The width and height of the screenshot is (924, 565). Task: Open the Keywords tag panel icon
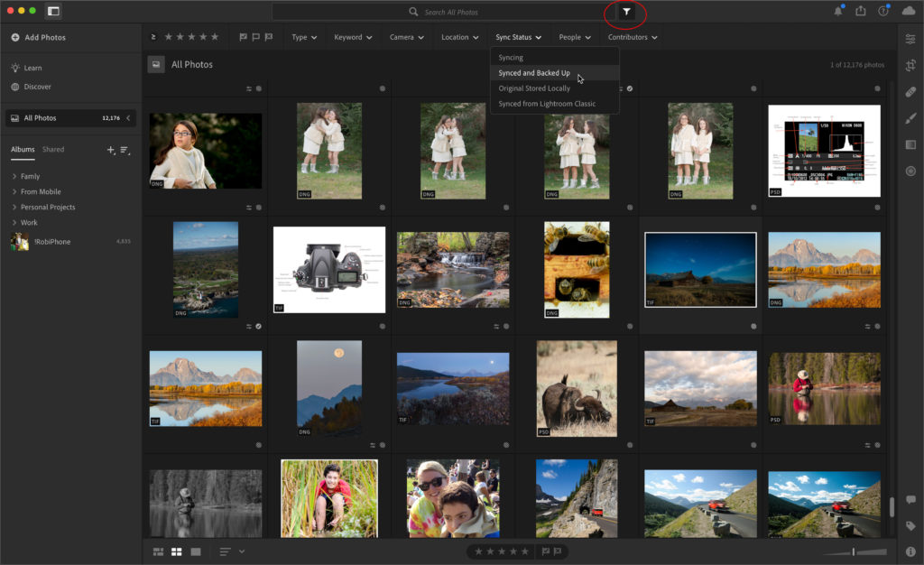[x=910, y=525]
